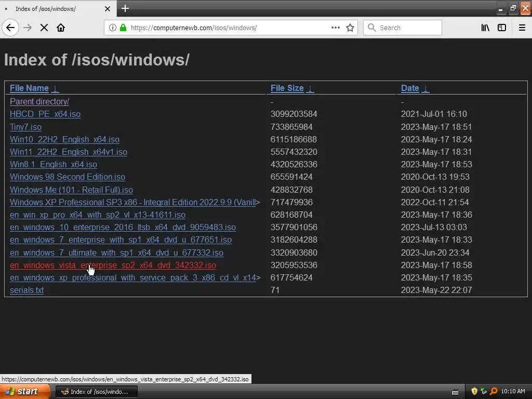532x399 pixels.
Task: Sort by File Size column header
Action: 287,88
